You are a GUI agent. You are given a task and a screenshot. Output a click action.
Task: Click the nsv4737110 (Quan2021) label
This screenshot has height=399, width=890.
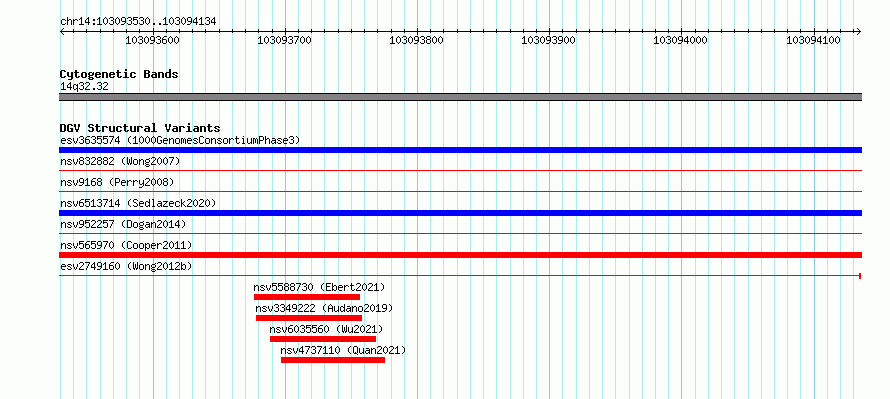[x=343, y=350]
